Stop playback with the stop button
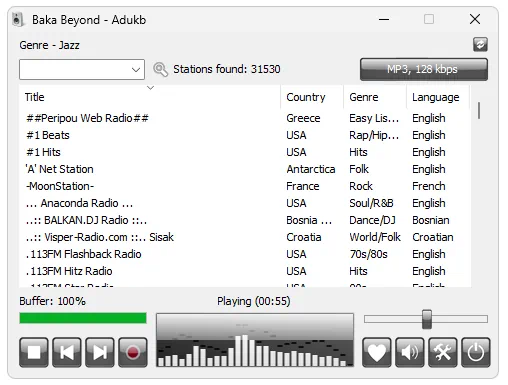Image resolution: width=508 pixels, height=385 pixels. [34, 352]
